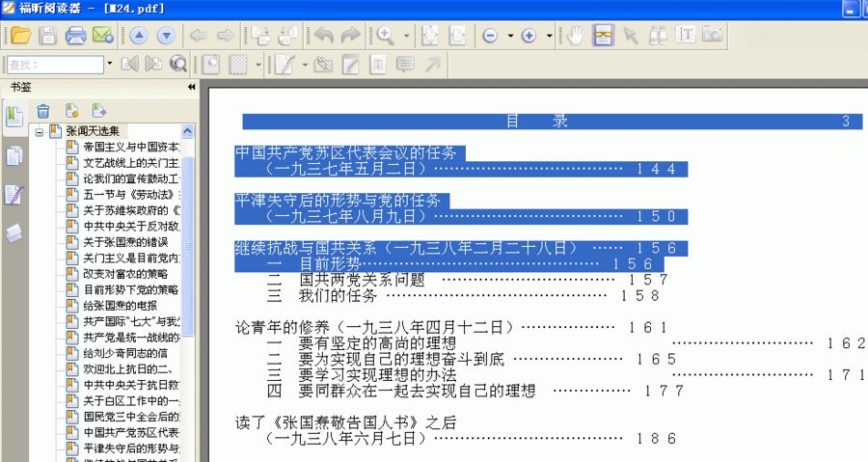Open bookmark 改变对富农的策略

pyautogui.click(x=125, y=274)
